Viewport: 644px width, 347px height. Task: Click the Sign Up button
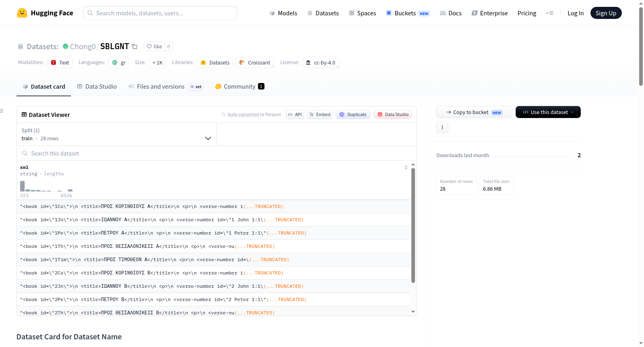coord(606,13)
